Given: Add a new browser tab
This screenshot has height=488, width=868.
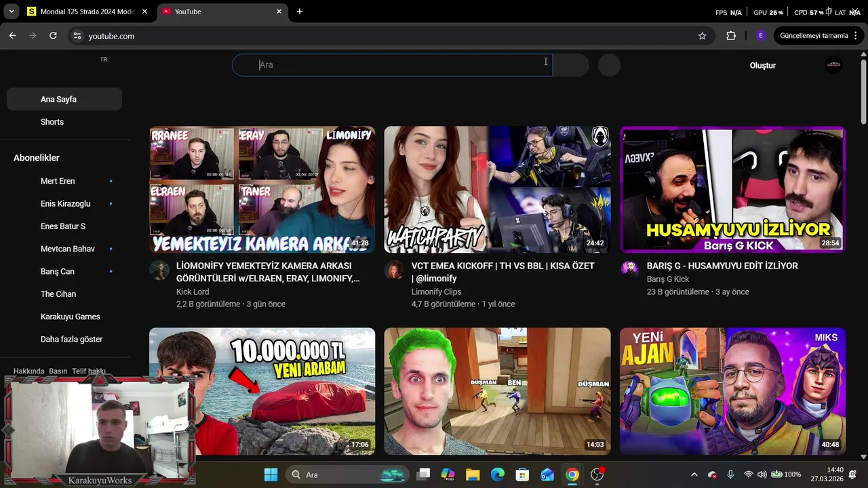Looking at the screenshot, I should 300,12.
